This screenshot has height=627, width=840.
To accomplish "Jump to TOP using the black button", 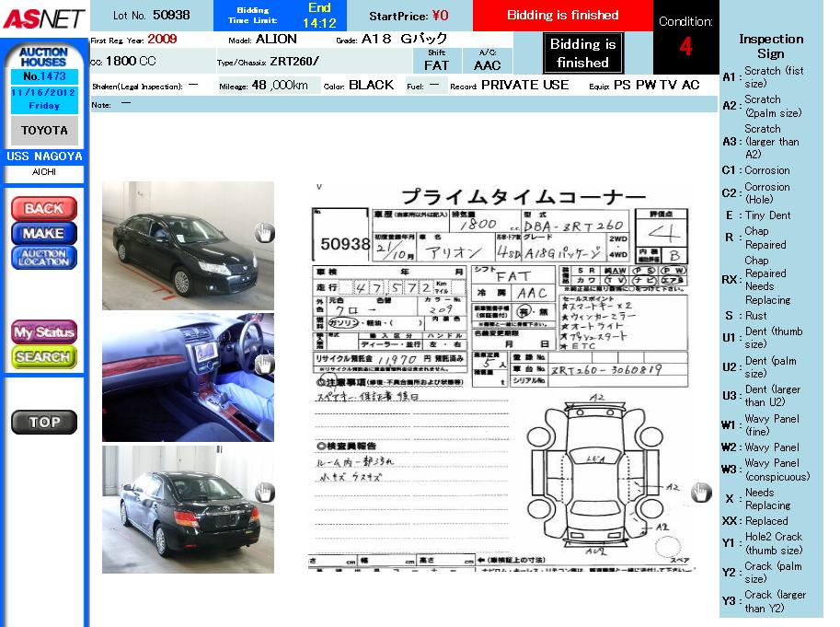I will pyautogui.click(x=43, y=423).
